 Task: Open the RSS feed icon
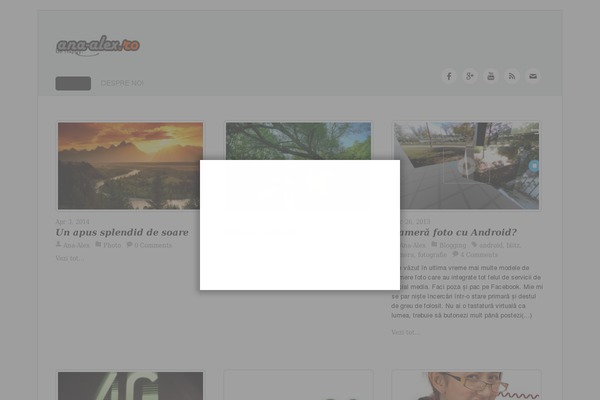pyautogui.click(x=512, y=76)
